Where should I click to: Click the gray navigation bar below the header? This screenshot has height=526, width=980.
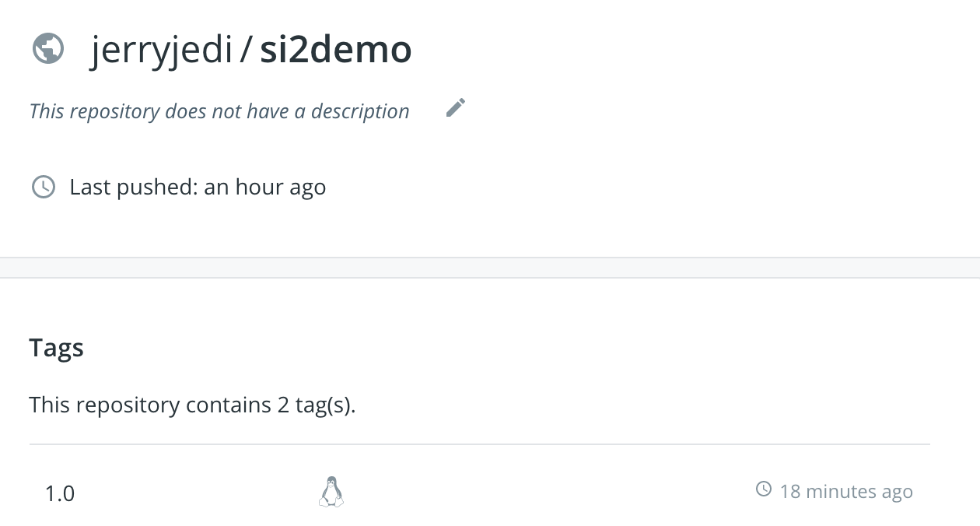point(490,265)
